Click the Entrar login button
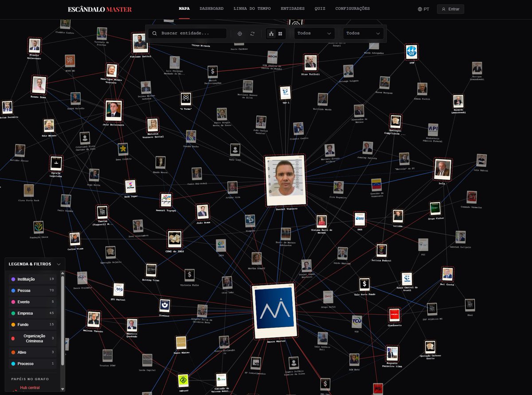Screen dimensions: 532x395 point(450,9)
